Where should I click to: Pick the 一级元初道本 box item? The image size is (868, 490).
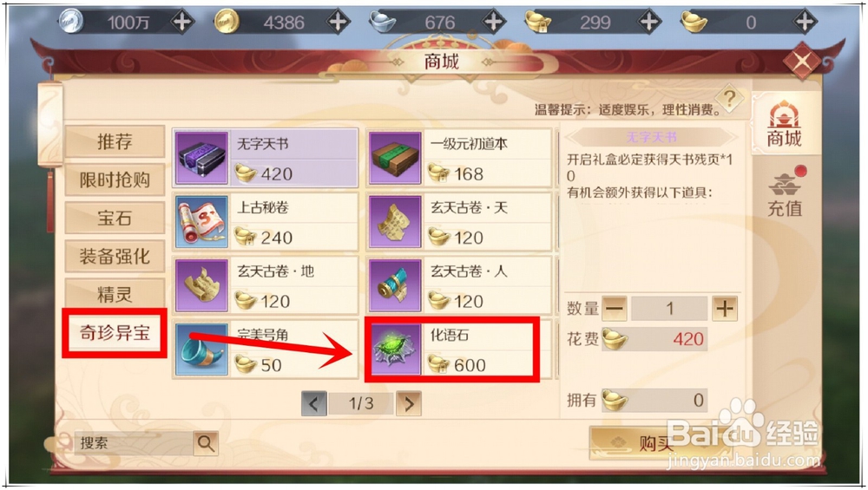(459, 158)
